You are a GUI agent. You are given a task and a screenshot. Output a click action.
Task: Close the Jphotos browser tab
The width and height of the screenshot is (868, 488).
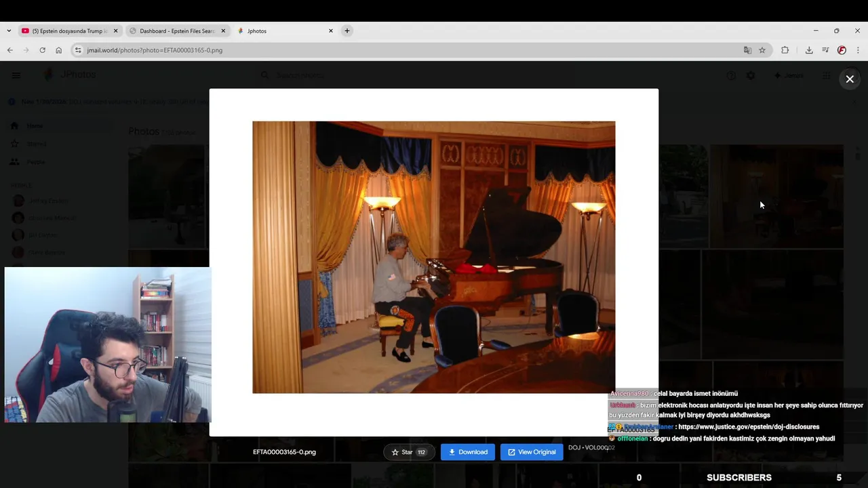pos(331,30)
